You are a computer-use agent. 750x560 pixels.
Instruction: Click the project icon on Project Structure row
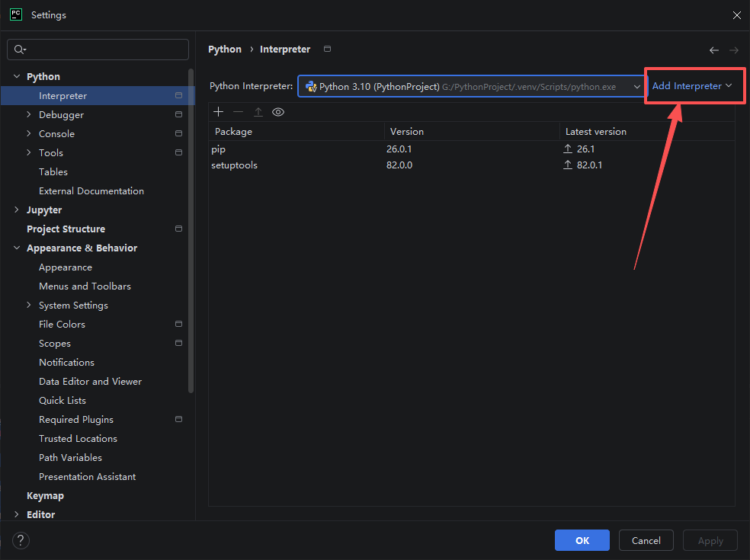coord(178,229)
